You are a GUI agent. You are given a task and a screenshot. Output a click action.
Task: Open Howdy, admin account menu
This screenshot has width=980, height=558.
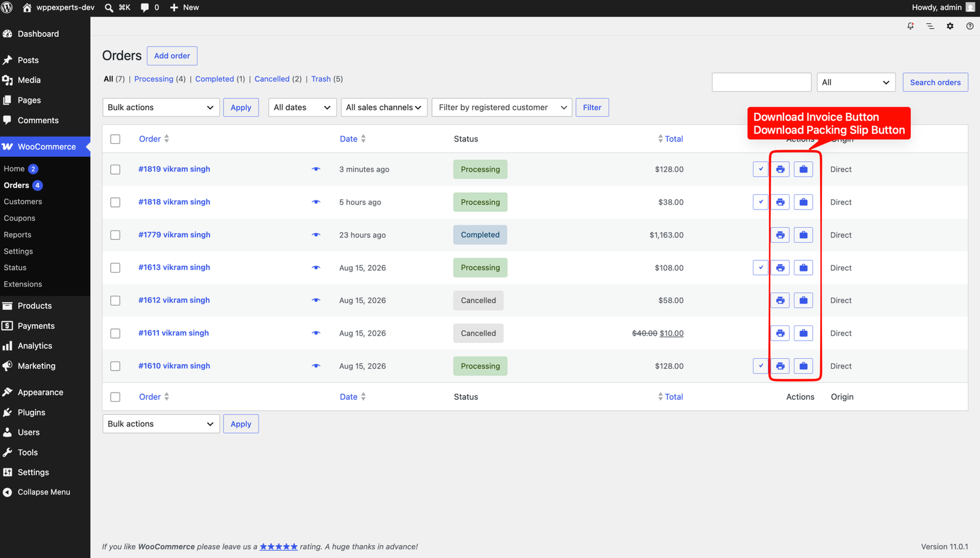click(943, 7)
